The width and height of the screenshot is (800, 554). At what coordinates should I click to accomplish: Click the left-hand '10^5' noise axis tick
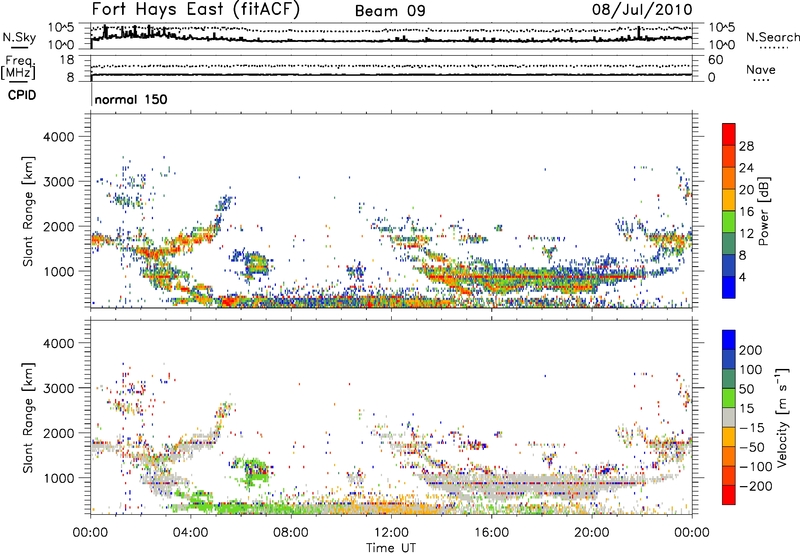coord(61,27)
